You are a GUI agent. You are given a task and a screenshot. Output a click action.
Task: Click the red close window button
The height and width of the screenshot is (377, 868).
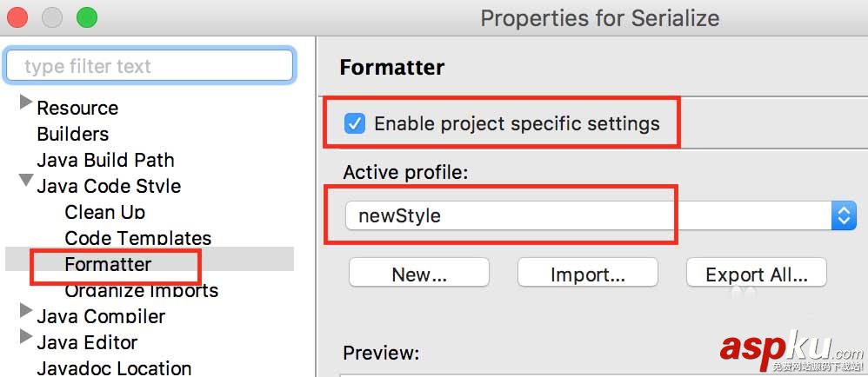17,17
